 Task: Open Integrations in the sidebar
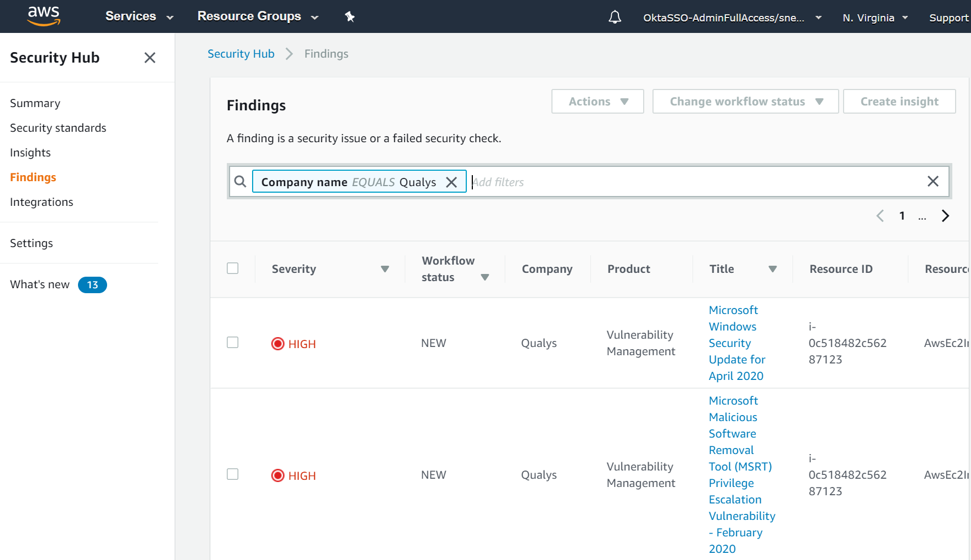tap(42, 202)
